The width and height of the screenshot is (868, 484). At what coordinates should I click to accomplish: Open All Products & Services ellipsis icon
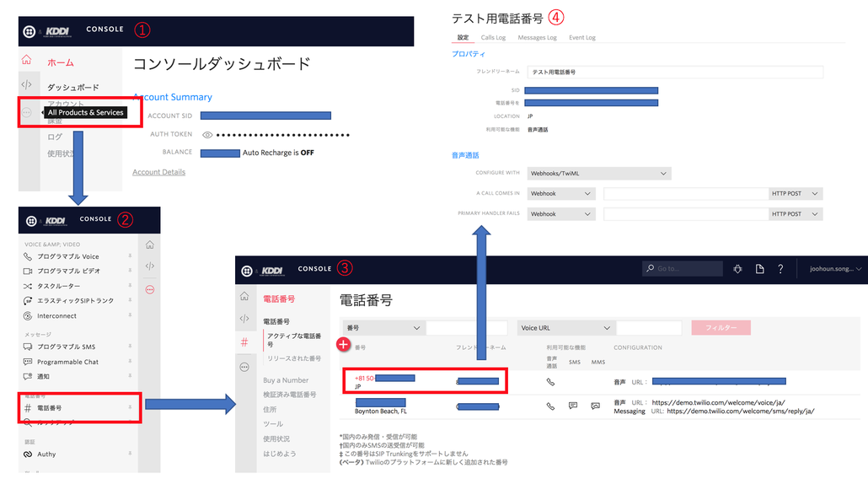point(27,112)
